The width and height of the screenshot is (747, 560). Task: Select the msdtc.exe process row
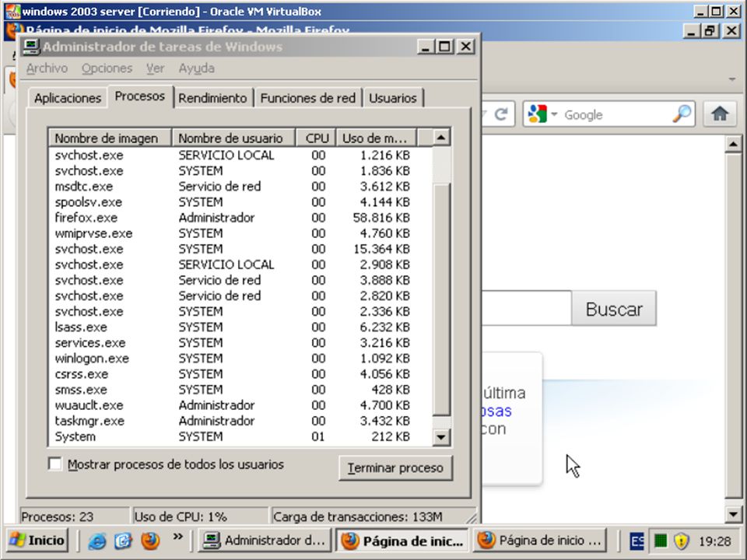point(240,186)
